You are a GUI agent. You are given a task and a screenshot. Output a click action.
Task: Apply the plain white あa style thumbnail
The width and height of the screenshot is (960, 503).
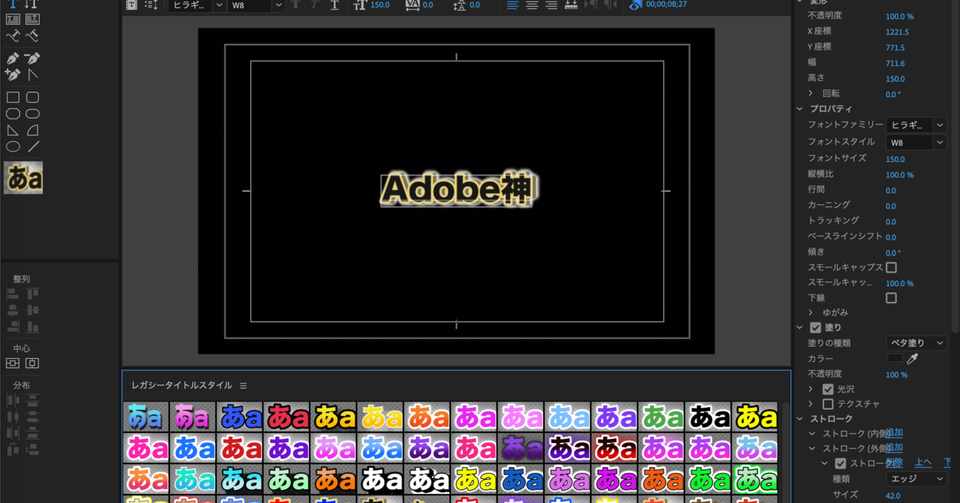(x=381, y=479)
